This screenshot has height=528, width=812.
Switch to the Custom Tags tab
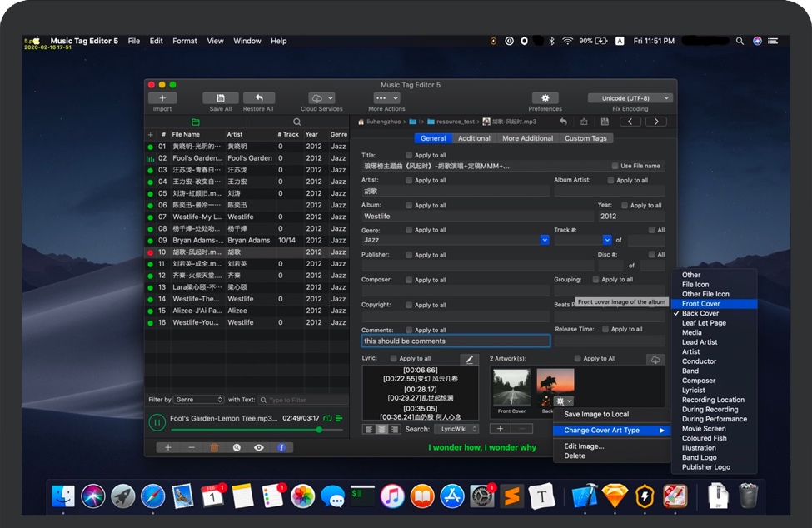click(586, 138)
